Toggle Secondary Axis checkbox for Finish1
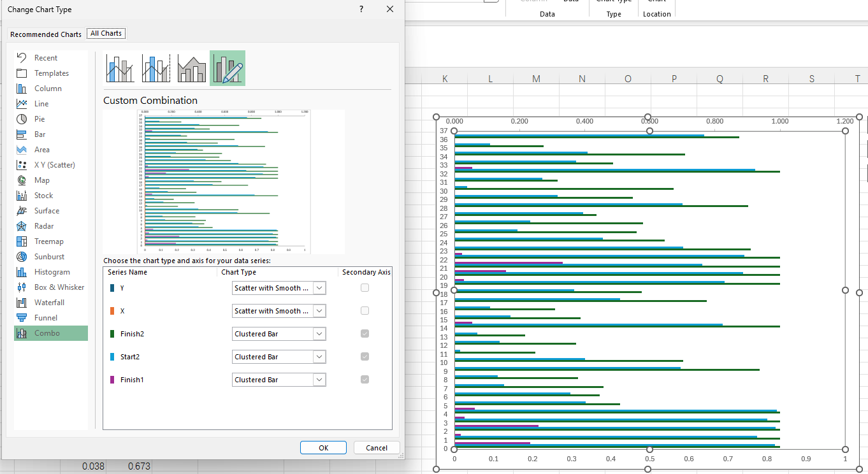 (365, 380)
